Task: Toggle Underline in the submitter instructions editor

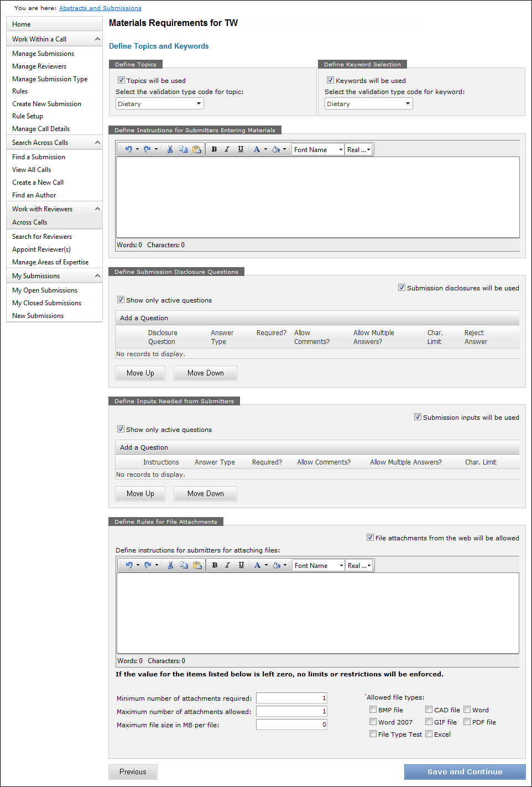Action: pos(241,149)
